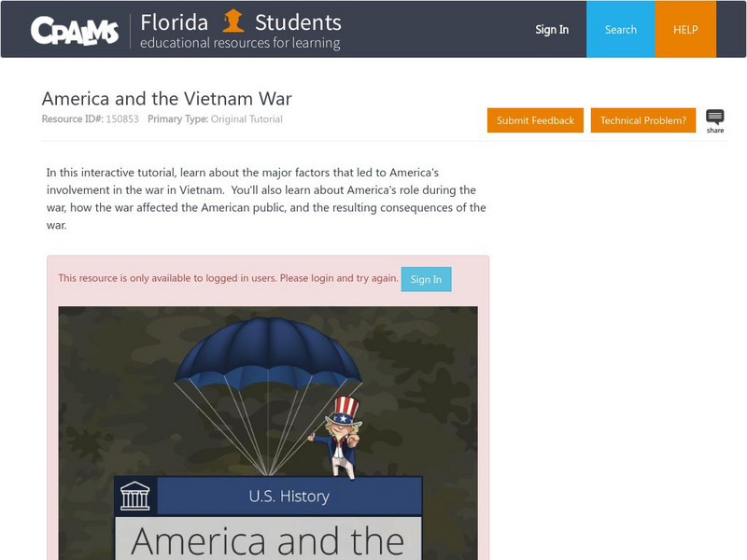Click the Florida Students site title
747x560 pixels.
[x=241, y=21]
